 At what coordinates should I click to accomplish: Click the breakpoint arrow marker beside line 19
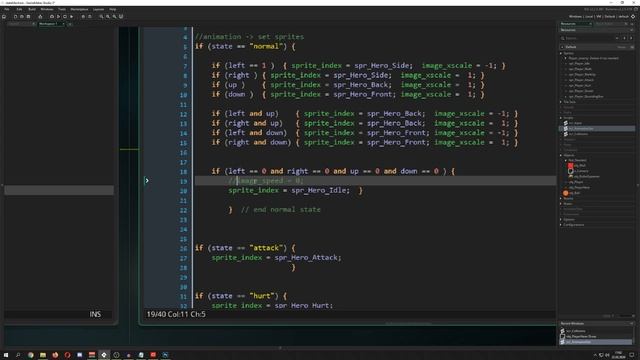[147, 180]
